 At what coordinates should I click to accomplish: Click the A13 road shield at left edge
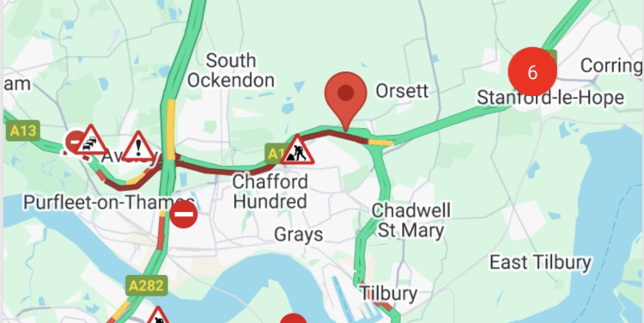pyautogui.click(x=23, y=131)
